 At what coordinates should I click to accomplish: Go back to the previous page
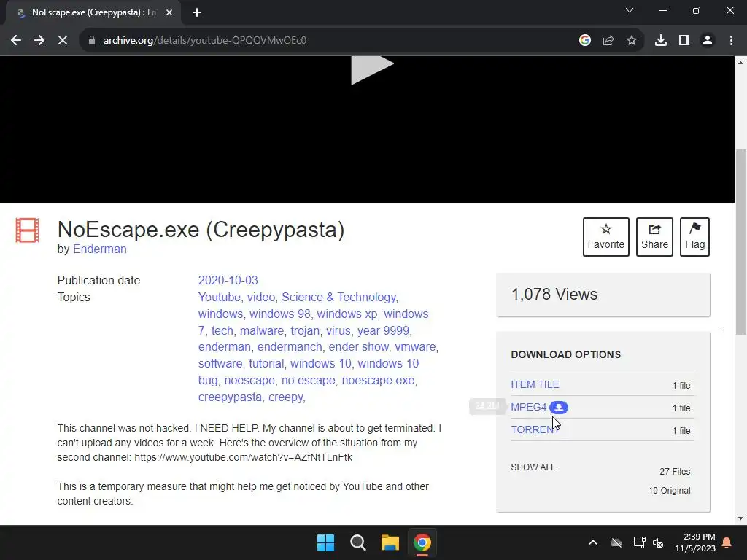coord(16,41)
